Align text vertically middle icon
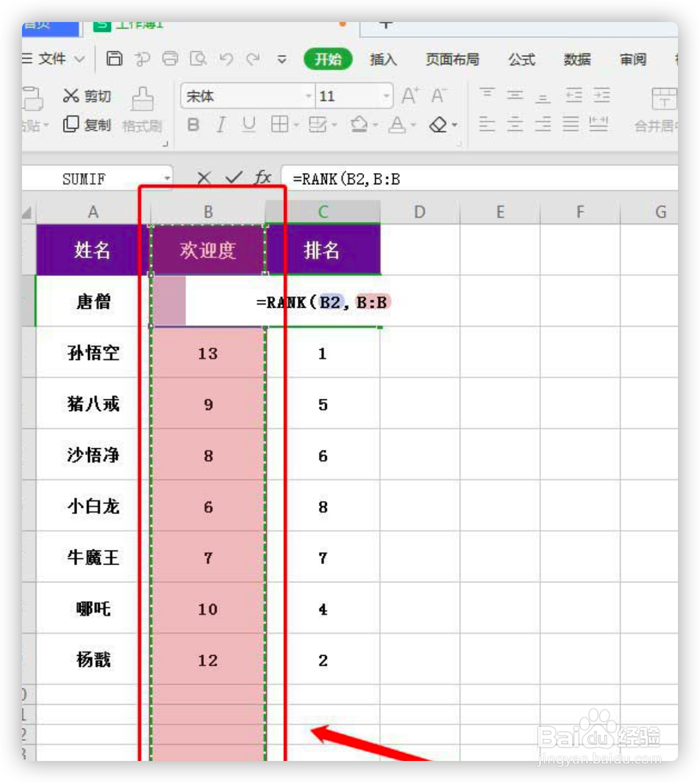 515,95
